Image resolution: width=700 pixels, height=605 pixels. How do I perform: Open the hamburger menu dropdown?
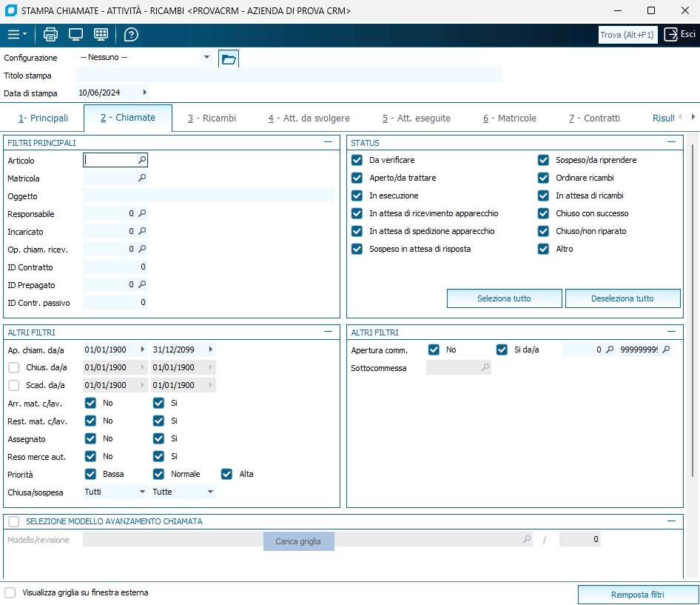17,35
